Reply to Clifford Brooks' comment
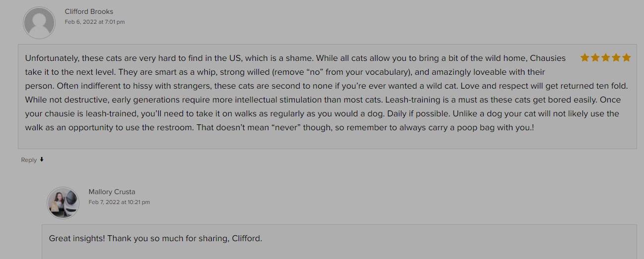The width and height of the screenshot is (644, 259). pyautogui.click(x=29, y=160)
